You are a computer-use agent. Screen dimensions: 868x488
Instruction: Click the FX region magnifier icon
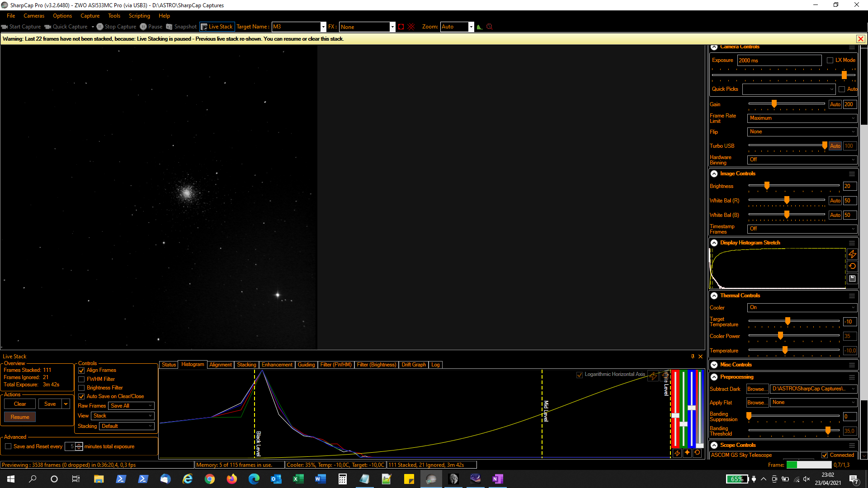(489, 27)
